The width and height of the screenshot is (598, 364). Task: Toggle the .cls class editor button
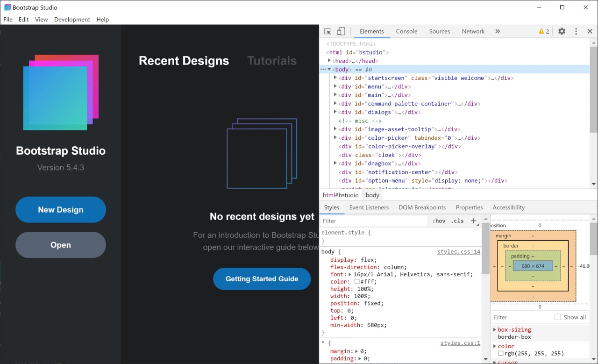click(x=457, y=221)
